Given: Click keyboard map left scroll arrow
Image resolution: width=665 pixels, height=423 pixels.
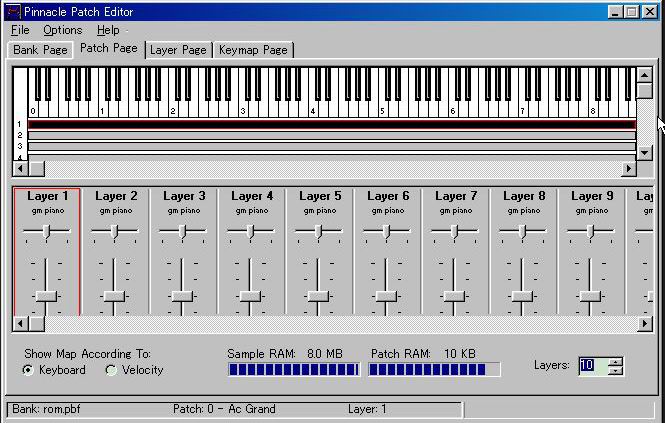Looking at the screenshot, I should point(20,168).
